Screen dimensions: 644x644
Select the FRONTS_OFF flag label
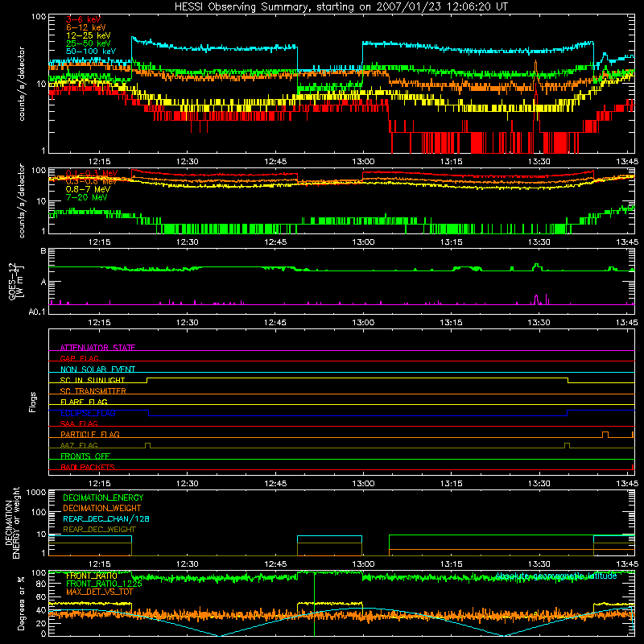pyautogui.click(x=85, y=456)
